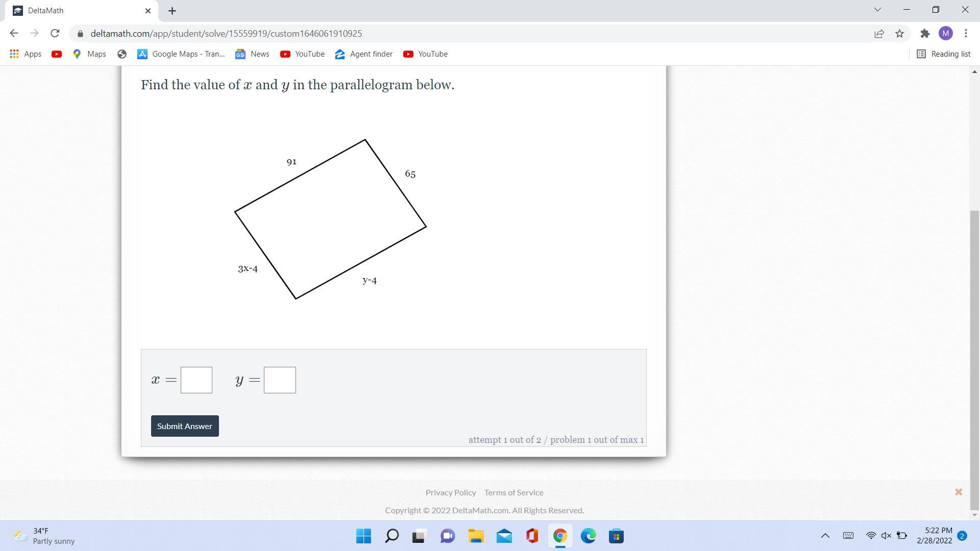Bookmark this page with star icon
980x551 pixels.
[x=899, y=33]
